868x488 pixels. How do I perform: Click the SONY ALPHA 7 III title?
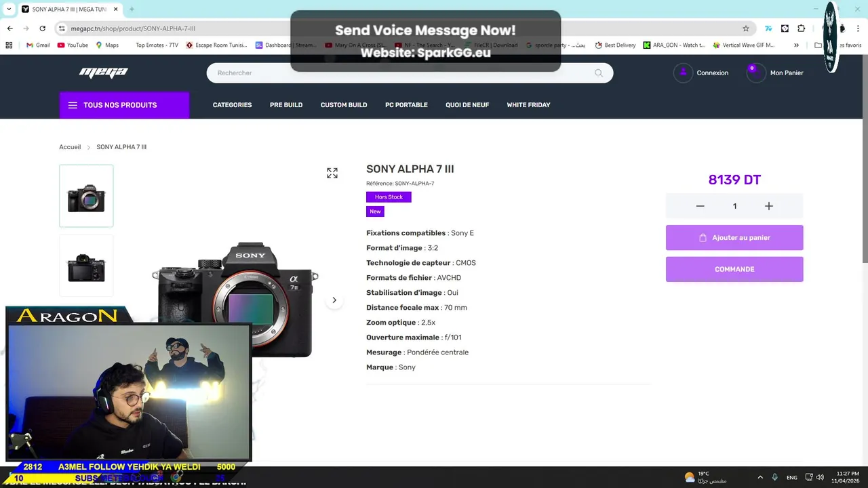[410, 169]
